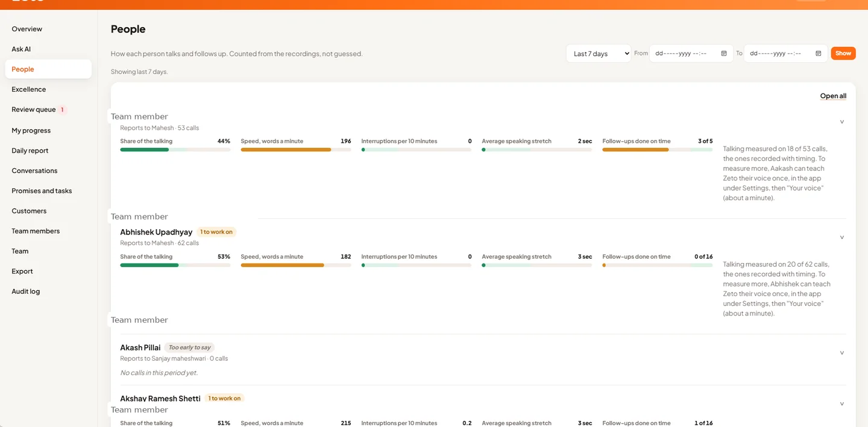The height and width of the screenshot is (427, 868).
Task: Open Customers page
Action: coord(48,211)
